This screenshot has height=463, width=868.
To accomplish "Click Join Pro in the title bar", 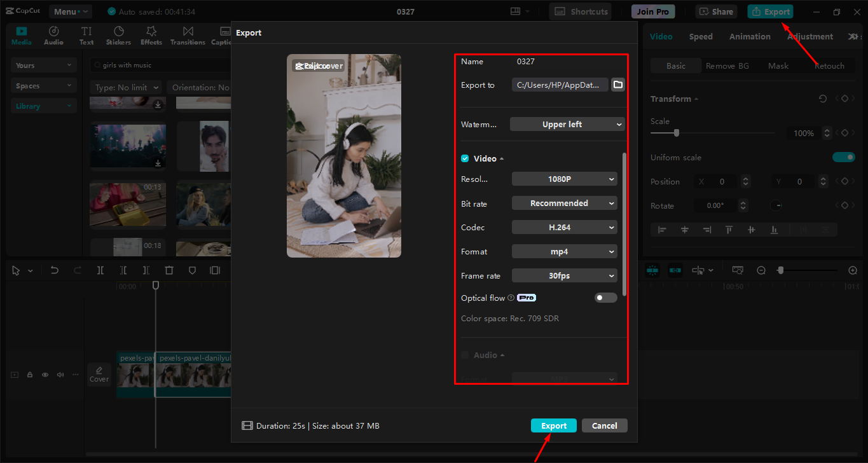I will pos(652,11).
